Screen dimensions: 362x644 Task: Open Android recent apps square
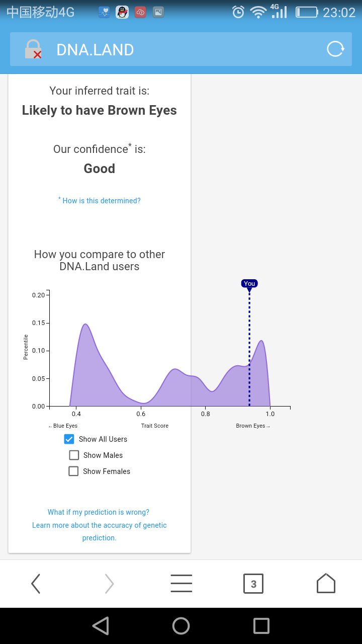pyautogui.click(x=261, y=625)
